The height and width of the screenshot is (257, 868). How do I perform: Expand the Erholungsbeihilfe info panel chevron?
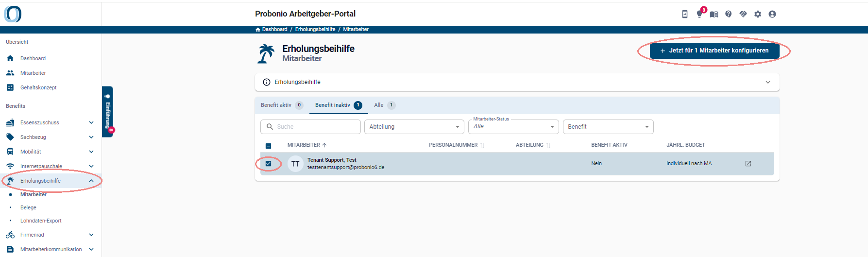pyautogui.click(x=768, y=82)
